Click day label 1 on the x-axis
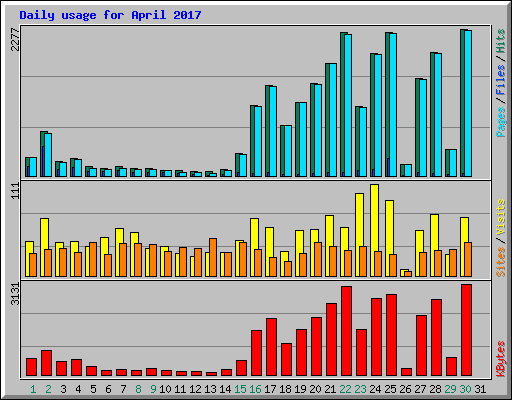The height and width of the screenshot is (400, 512). [x=33, y=389]
